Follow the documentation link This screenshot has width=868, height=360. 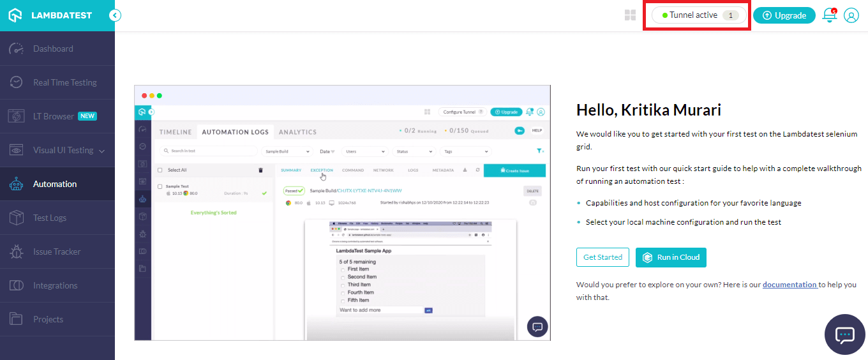(x=790, y=285)
